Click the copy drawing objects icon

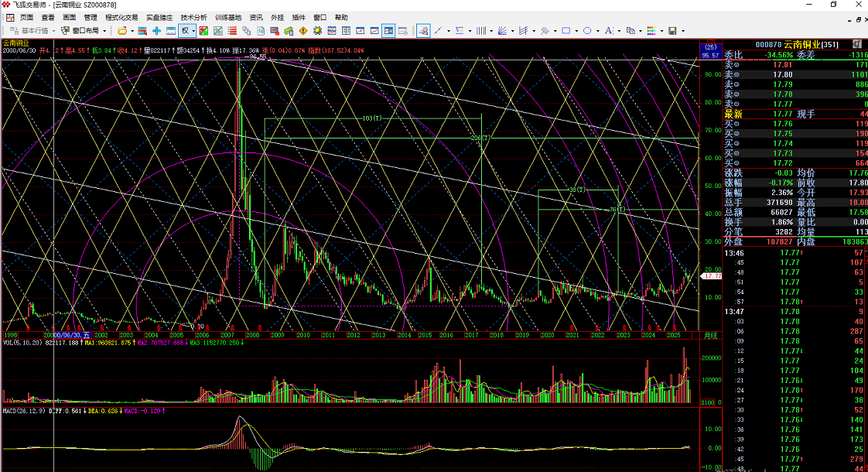coord(630,31)
